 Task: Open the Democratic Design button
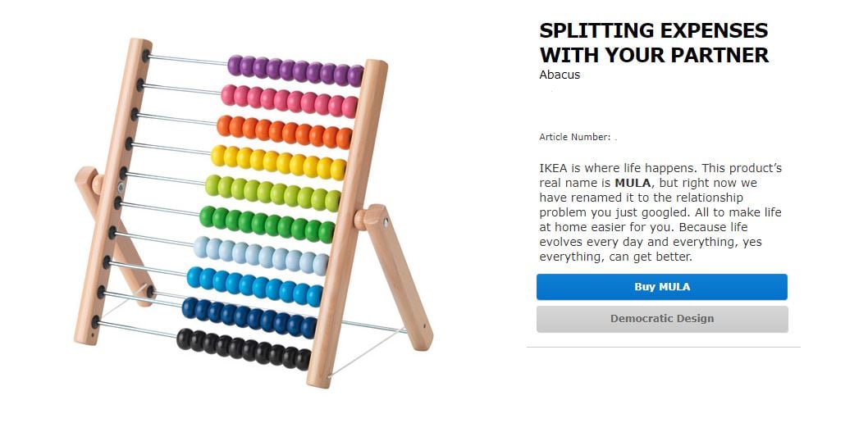pos(662,319)
